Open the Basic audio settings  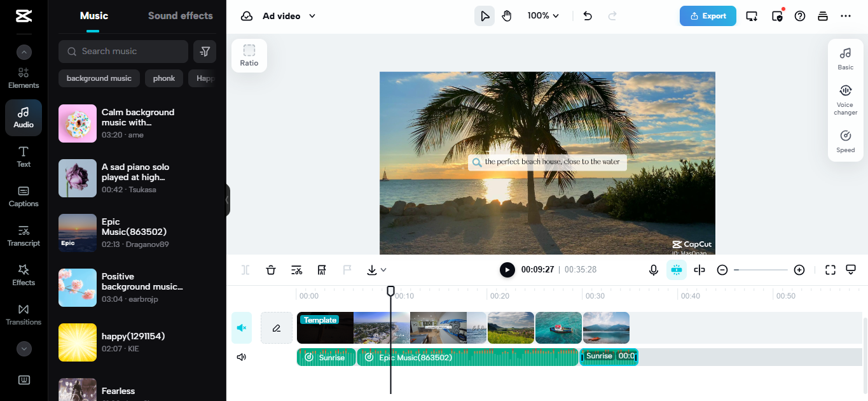click(x=846, y=59)
